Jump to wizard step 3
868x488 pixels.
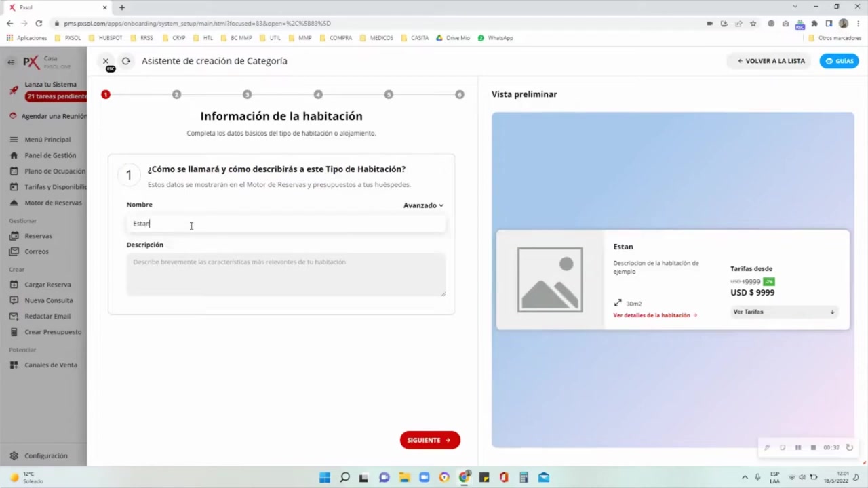pyautogui.click(x=247, y=94)
